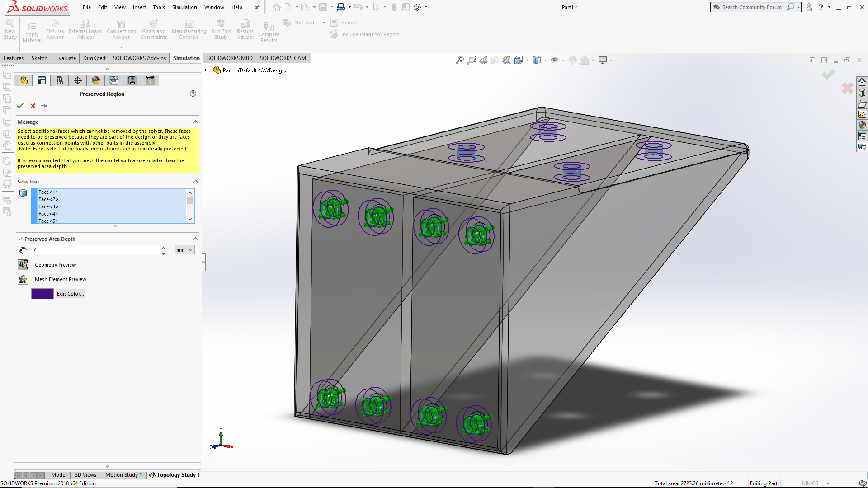Toggle the Preserved Area Depth checkbox
The width and height of the screenshot is (868, 488).
20,239
